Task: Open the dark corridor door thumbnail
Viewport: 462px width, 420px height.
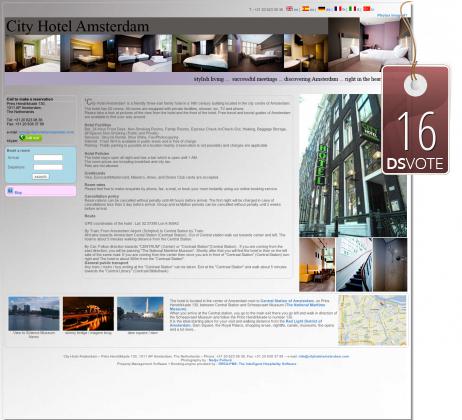Action: click(x=390, y=265)
